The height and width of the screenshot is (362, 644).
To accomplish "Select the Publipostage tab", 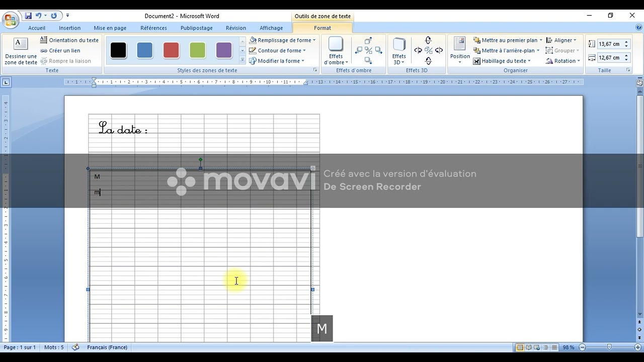I will (196, 28).
